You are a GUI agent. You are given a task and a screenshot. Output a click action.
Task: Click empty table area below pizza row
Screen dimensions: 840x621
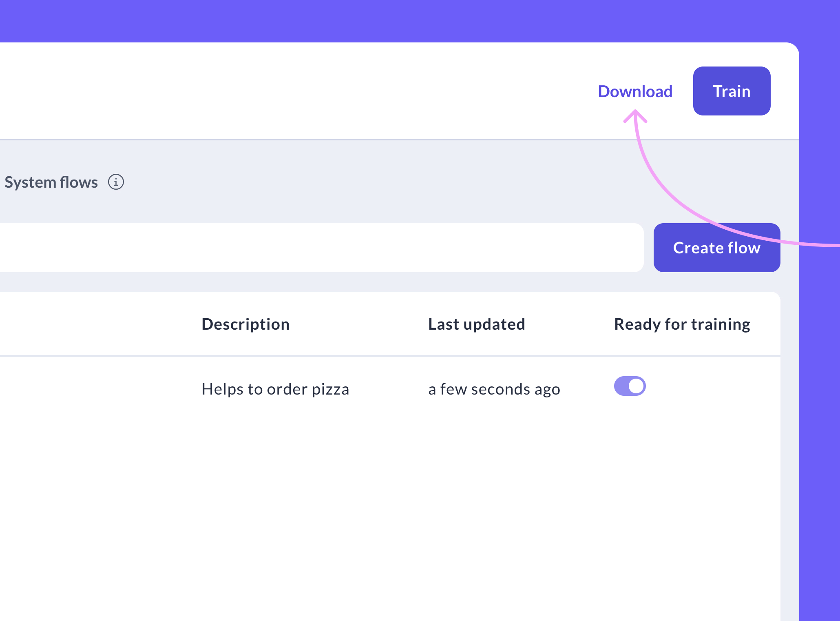[367, 510]
